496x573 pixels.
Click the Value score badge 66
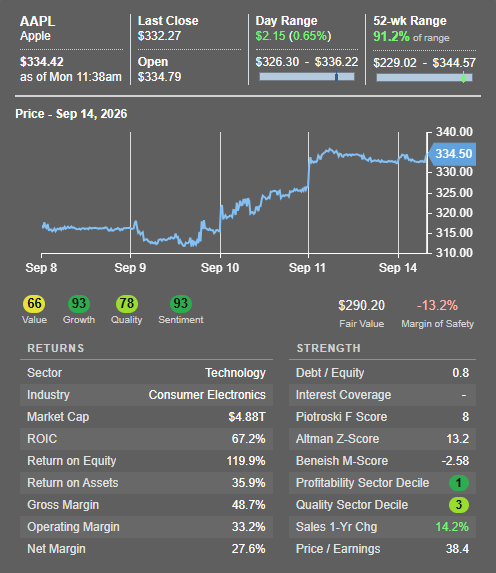tap(34, 304)
